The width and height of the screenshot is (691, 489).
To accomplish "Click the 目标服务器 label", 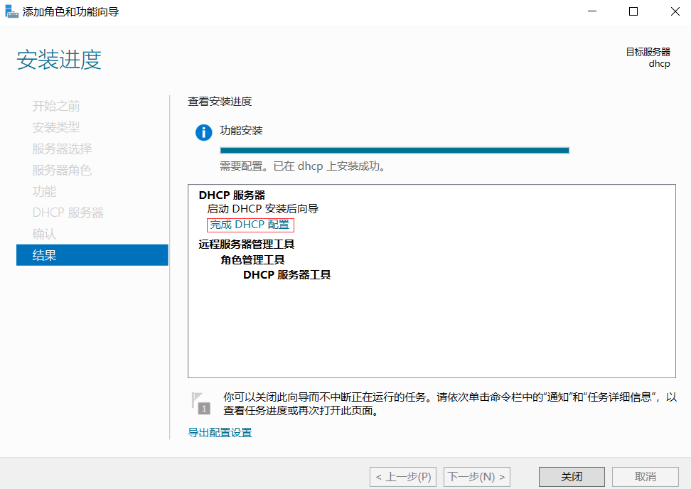I will pos(648,52).
